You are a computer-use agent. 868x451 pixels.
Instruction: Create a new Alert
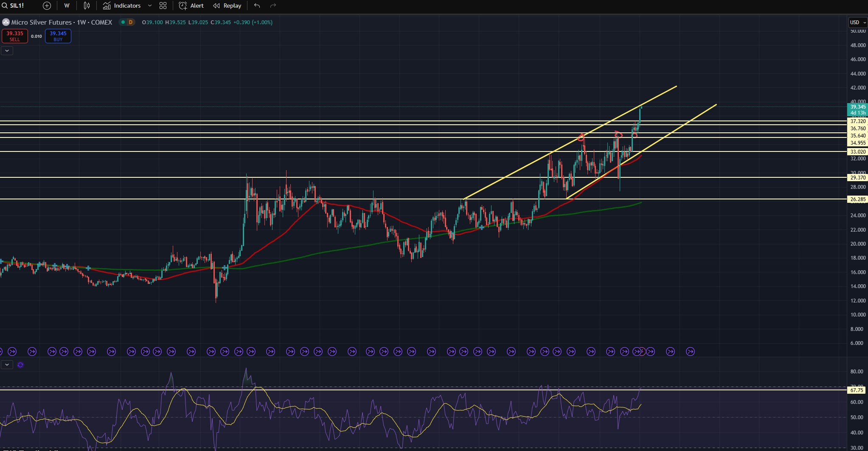(x=191, y=6)
